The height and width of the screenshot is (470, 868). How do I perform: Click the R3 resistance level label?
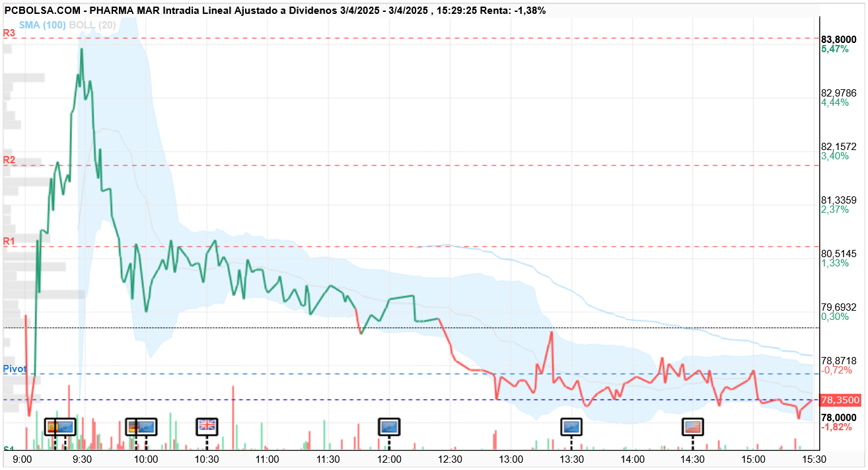(x=9, y=32)
